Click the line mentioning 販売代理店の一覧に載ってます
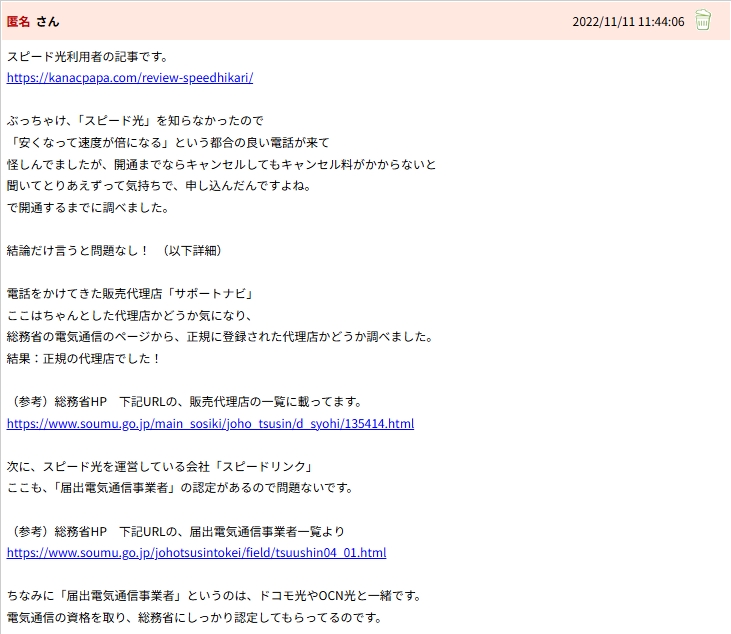The image size is (731, 634). [185, 402]
